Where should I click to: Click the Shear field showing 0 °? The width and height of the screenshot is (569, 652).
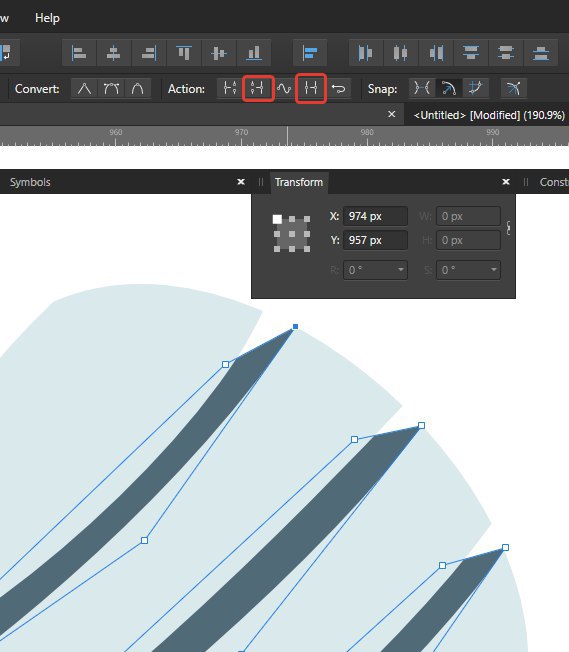[468, 270]
